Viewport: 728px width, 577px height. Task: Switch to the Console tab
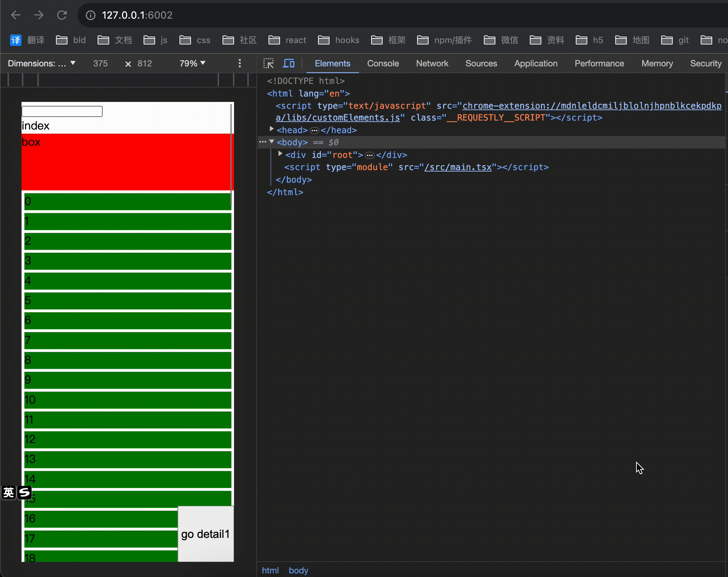[383, 64]
